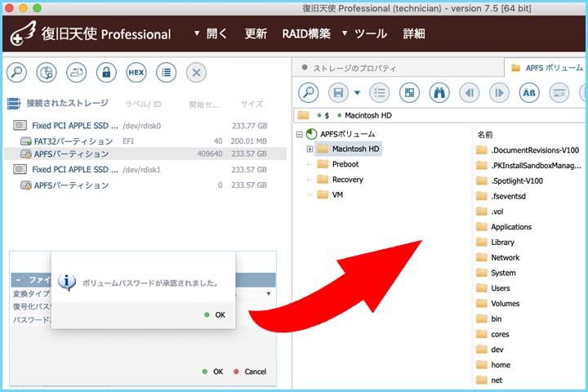Viewport: 588px width, 392px height.
Task: Select the Users folder
Action: click(492, 288)
